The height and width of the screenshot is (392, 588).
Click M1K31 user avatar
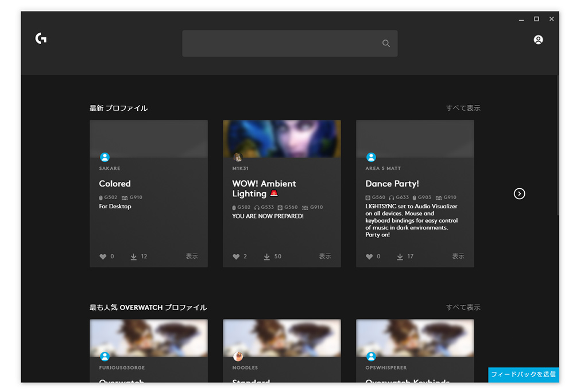(238, 157)
